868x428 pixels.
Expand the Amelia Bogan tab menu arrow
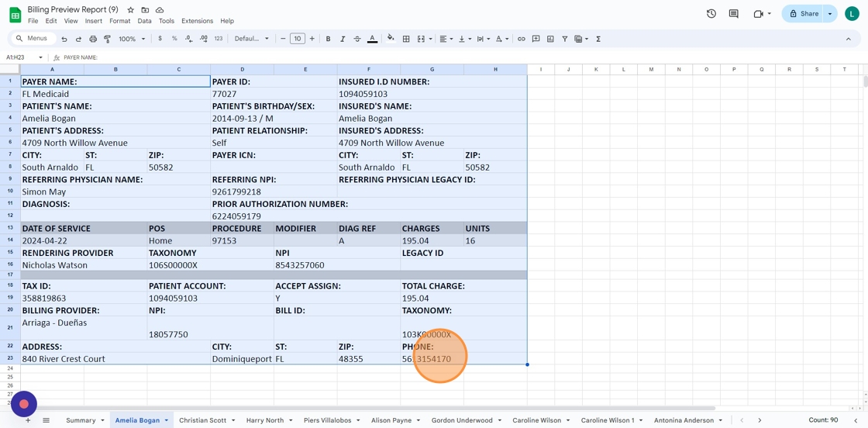coord(167,420)
